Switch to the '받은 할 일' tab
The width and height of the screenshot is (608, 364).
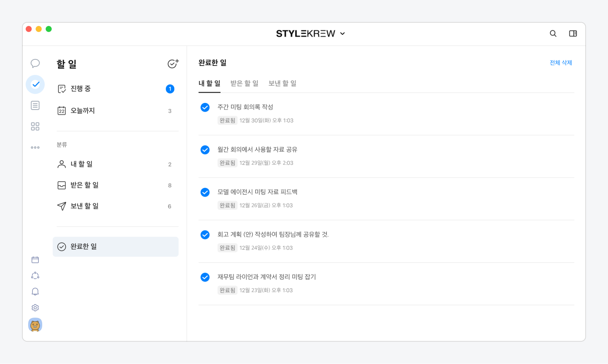(x=244, y=83)
